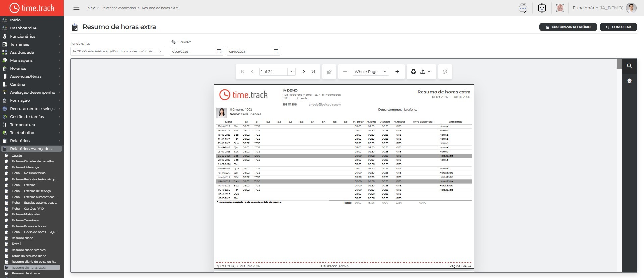Screen dimensions: 644x278
Task: Zoom in the report view
Action: 397,72
